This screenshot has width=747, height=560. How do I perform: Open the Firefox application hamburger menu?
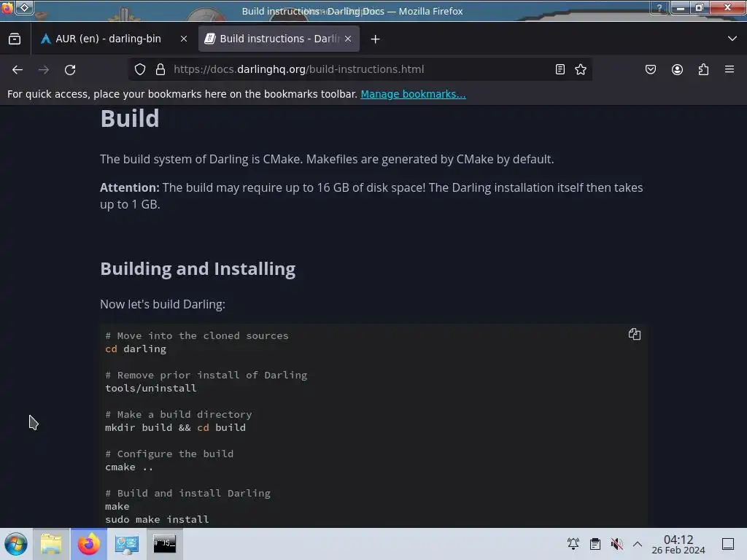tap(729, 69)
